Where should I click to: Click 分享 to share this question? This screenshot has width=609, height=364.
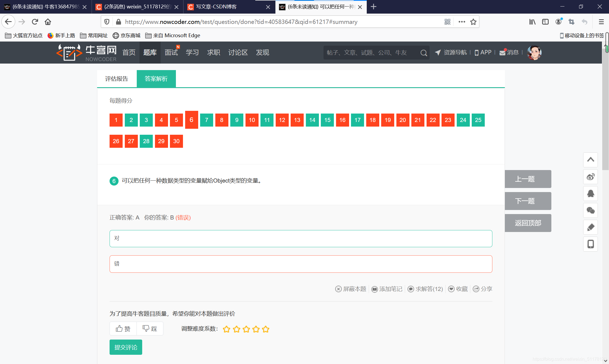483,289
